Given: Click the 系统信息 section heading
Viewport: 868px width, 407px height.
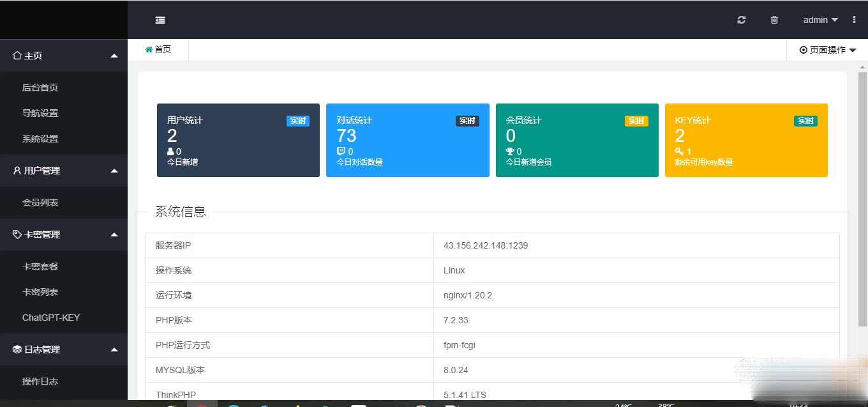Looking at the screenshot, I should (x=181, y=212).
